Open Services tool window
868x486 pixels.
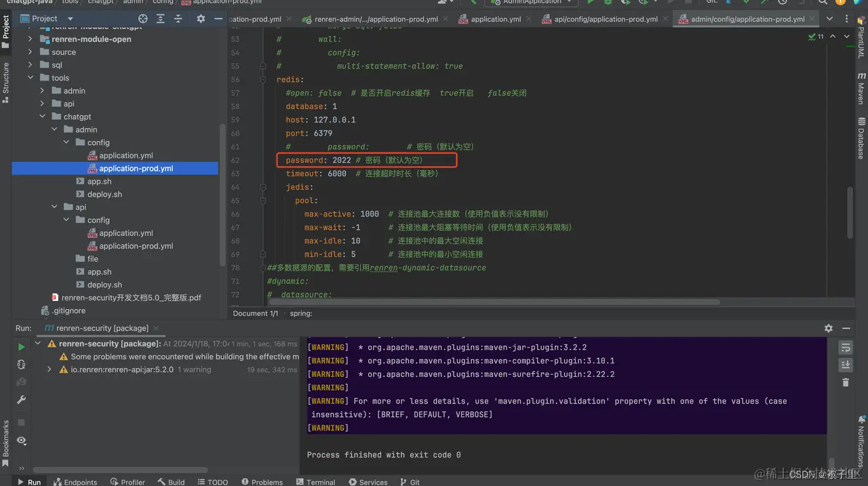point(368,482)
